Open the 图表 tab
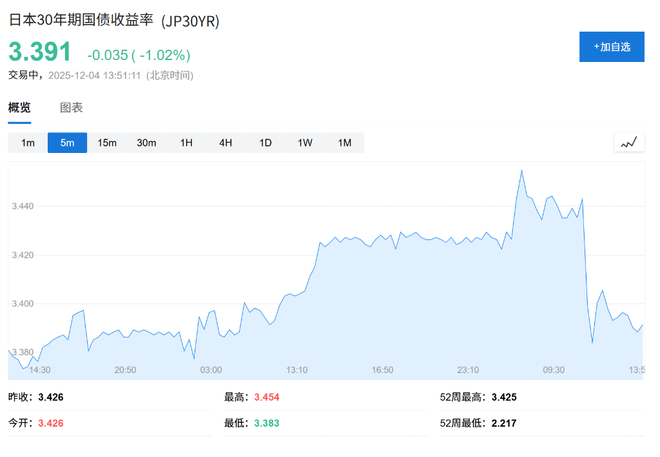Image resolution: width=660 pixels, height=457 pixels. 71,108
